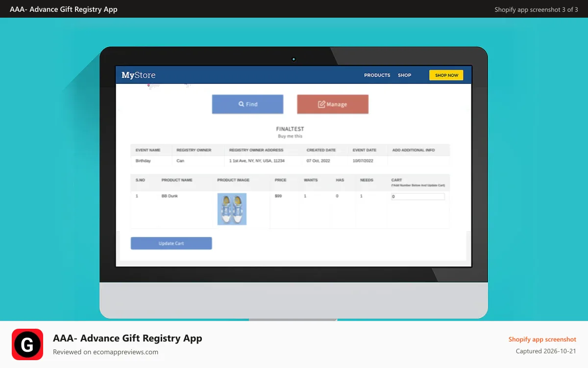Click the registry owner 'Can' cell

click(180, 161)
